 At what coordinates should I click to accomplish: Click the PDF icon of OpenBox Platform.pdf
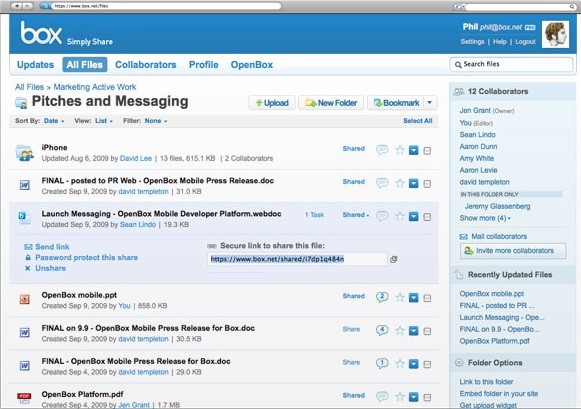tap(24, 398)
